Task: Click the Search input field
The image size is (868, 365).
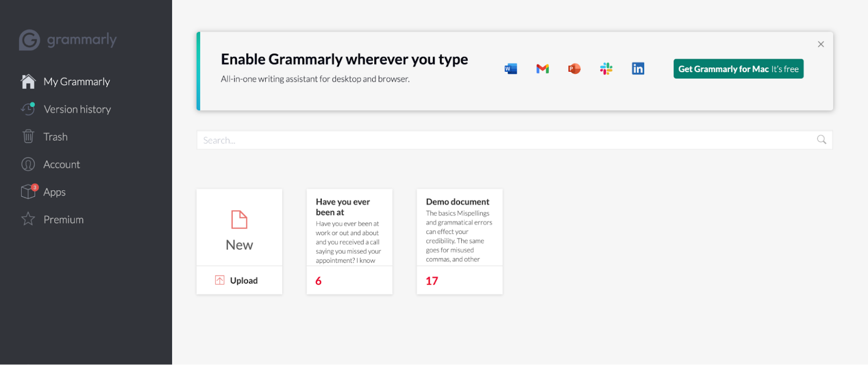Action: 514,140
